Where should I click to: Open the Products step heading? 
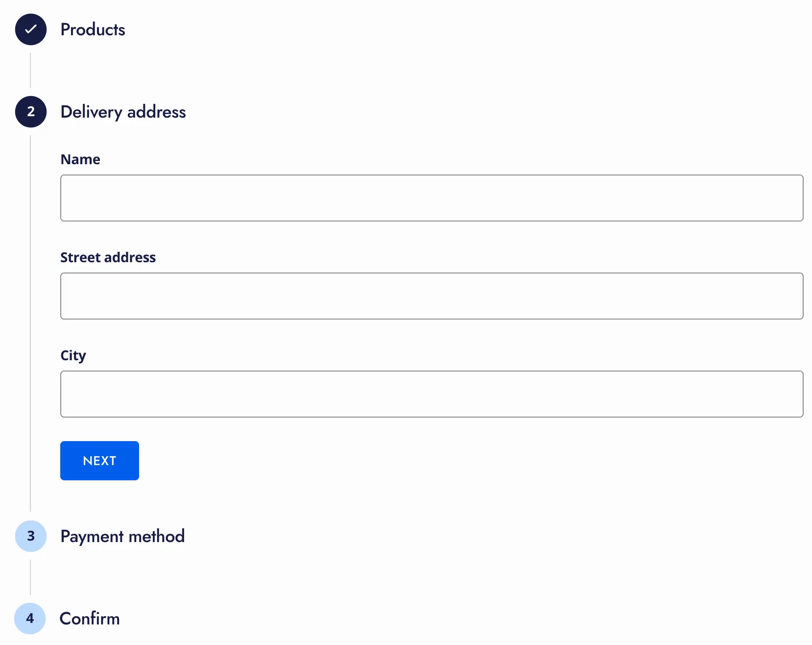click(93, 29)
